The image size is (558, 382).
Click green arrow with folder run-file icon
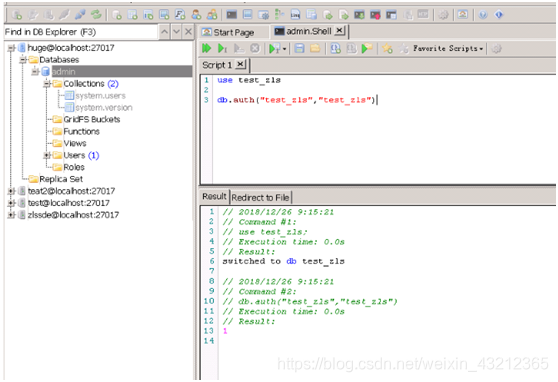pyautogui.click(x=367, y=48)
